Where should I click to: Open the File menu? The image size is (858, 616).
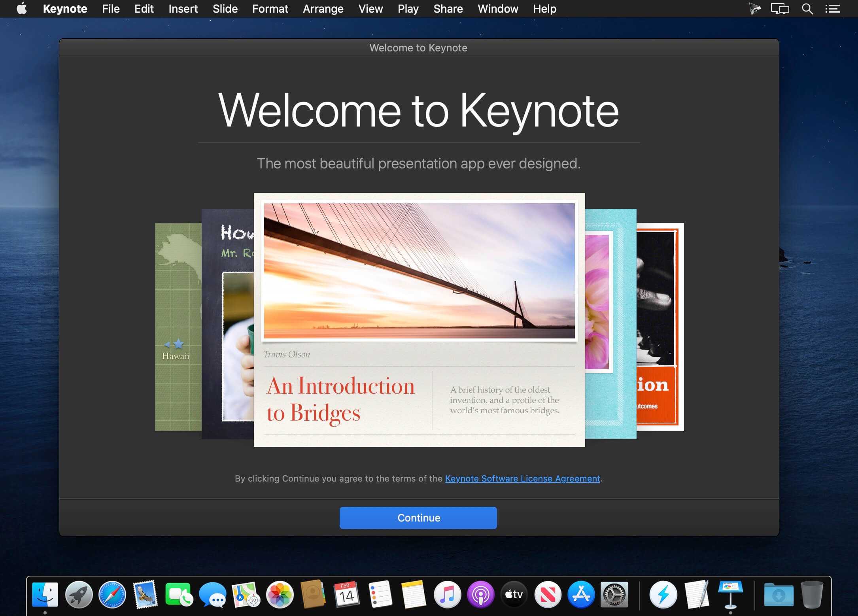[111, 9]
